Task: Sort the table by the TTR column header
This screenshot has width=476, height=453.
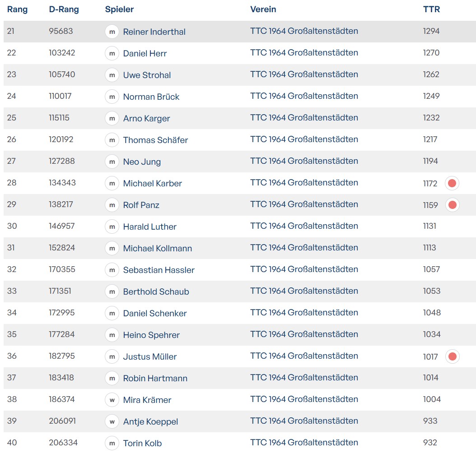Action: pos(431,9)
